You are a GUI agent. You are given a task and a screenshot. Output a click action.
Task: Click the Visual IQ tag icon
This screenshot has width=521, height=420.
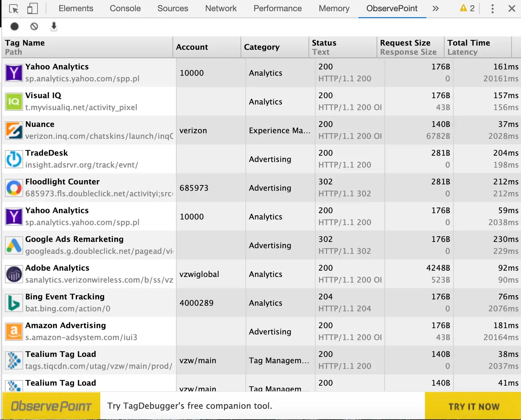pyautogui.click(x=14, y=102)
